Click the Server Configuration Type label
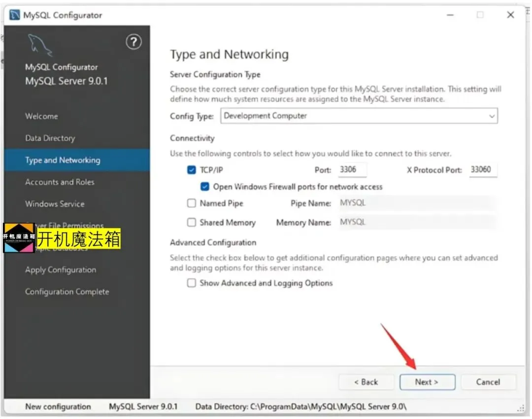The image size is (532, 419). (x=215, y=74)
